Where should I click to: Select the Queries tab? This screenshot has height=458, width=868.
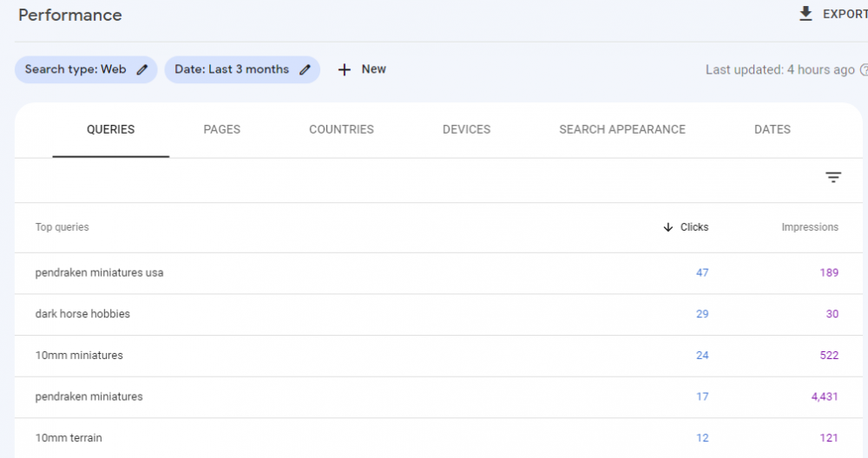(111, 129)
